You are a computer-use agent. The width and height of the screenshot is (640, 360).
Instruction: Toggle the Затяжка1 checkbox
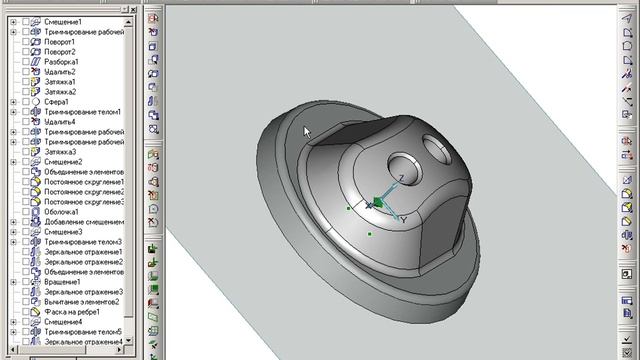26,82
